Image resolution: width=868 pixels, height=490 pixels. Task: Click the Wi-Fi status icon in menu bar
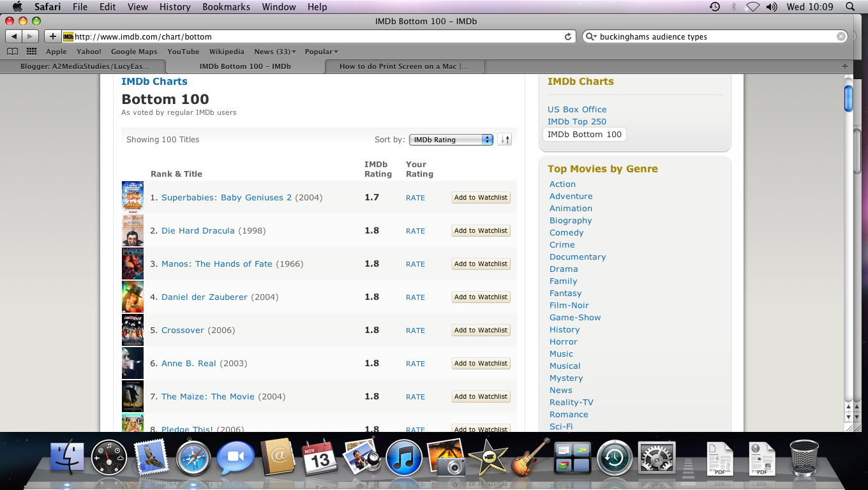pos(752,7)
